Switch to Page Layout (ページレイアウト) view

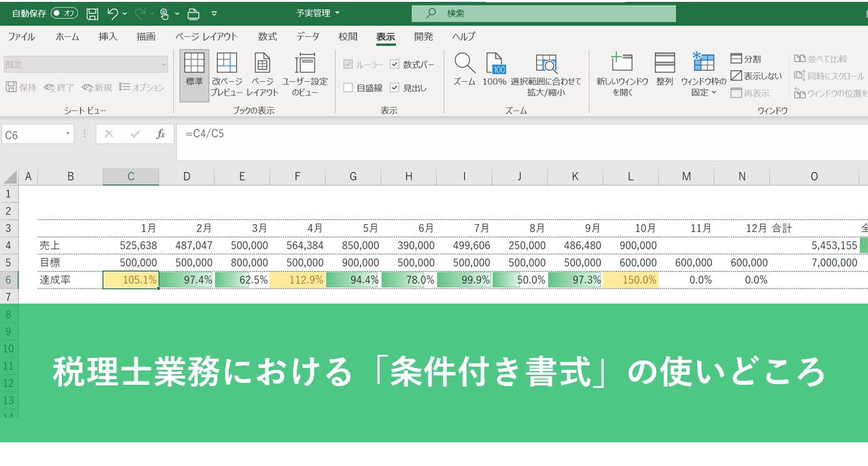262,74
